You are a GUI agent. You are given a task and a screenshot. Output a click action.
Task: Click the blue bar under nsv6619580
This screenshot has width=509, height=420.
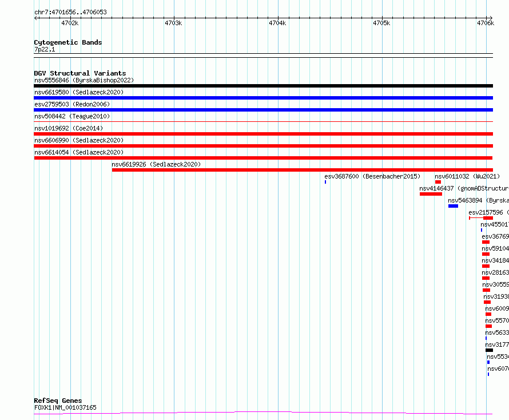tap(263, 98)
